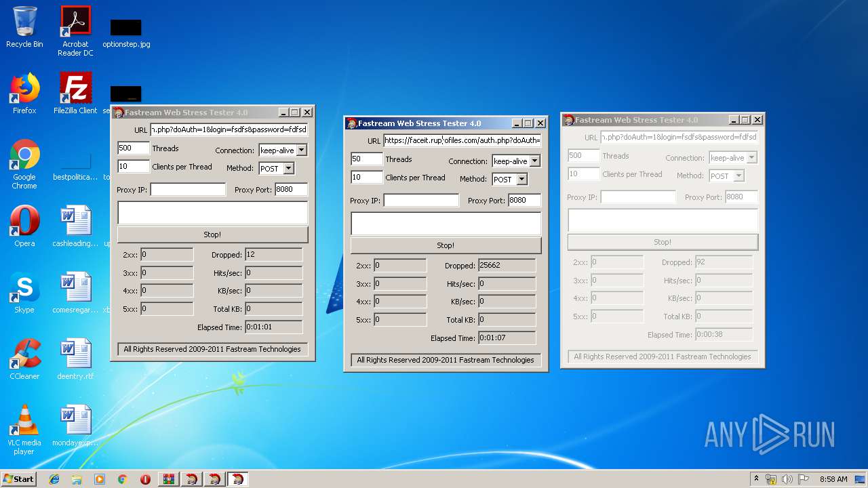Open Windows Explorer folder in taskbar
The image size is (868, 488).
77,479
